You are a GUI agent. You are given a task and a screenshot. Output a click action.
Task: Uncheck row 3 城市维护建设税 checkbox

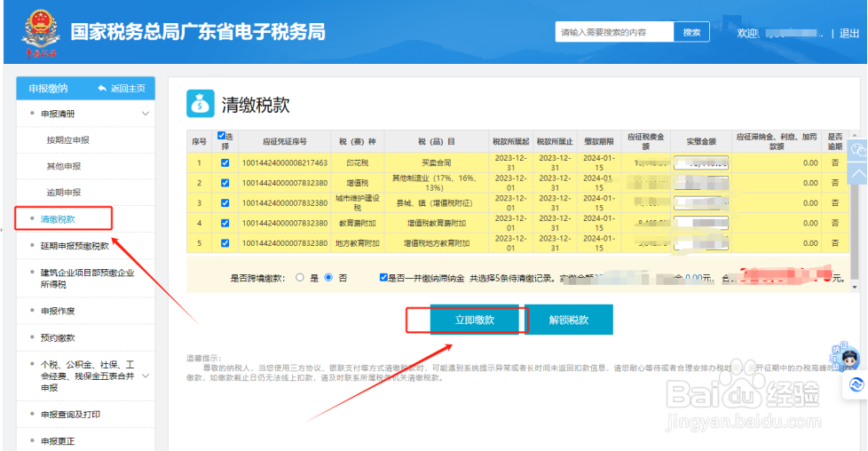coord(225,202)
